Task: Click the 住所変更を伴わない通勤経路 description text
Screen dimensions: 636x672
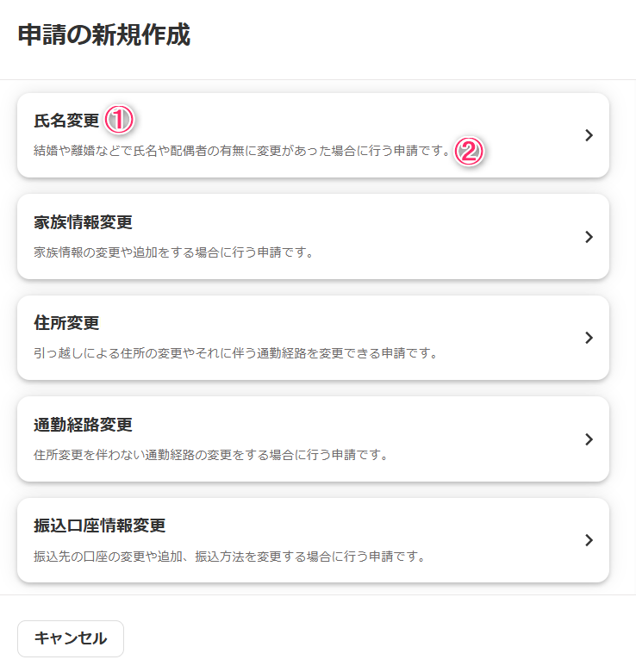Action: 210,455
